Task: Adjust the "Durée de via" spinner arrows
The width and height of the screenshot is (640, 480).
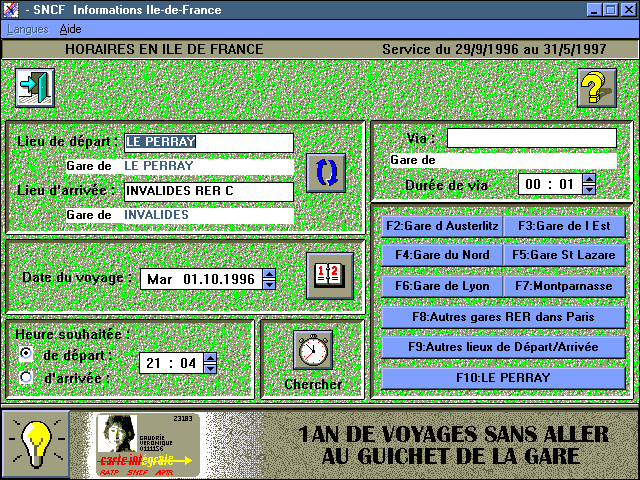Action: (589, 184)
